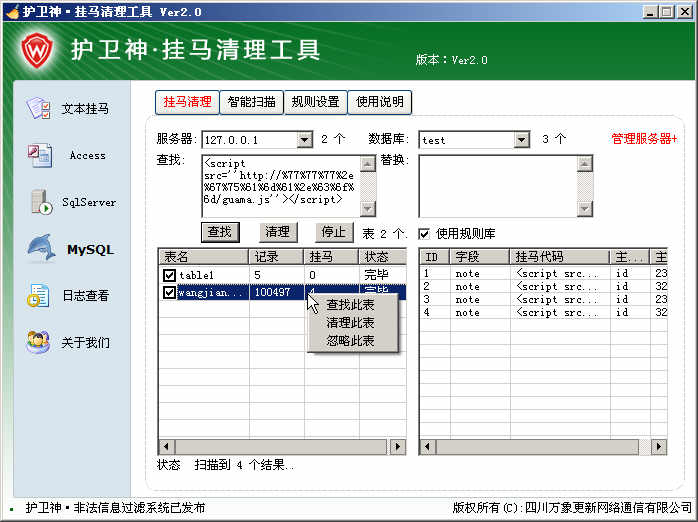Select result row with ID 2

click(543, 286)
